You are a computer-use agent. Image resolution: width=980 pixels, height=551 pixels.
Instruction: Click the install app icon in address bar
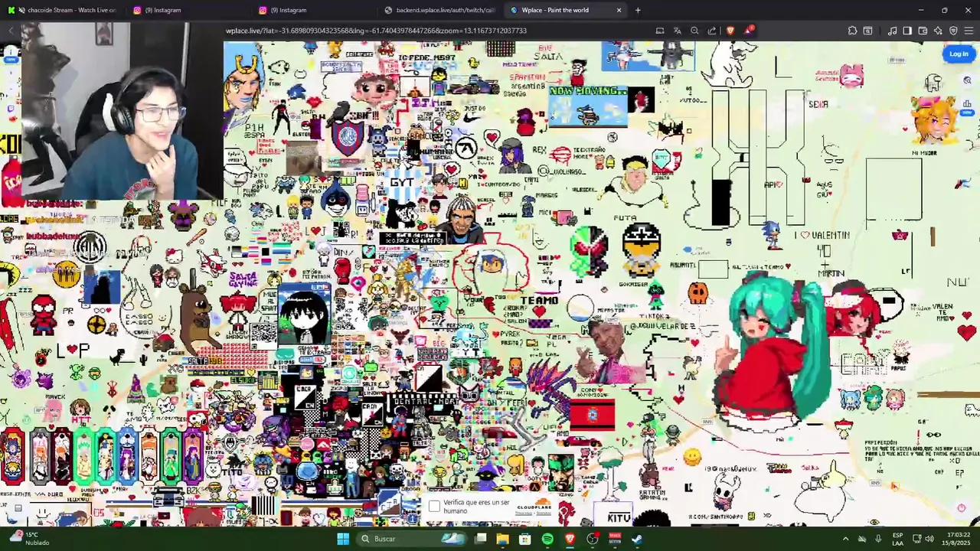pyautogui.click(x=660, y=31)
